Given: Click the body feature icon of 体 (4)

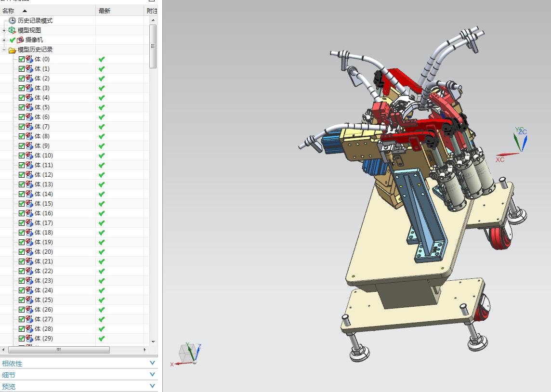Looking at the screenshot, I should coord(29,98).
